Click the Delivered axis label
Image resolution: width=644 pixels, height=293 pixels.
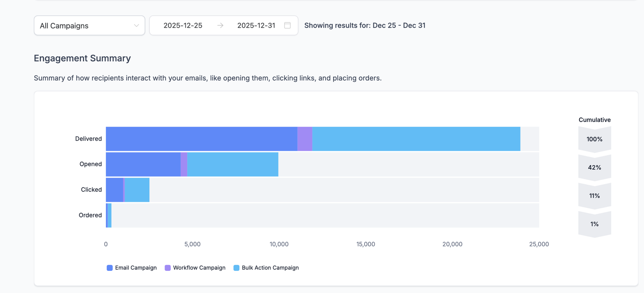click(x=88, y=139)
